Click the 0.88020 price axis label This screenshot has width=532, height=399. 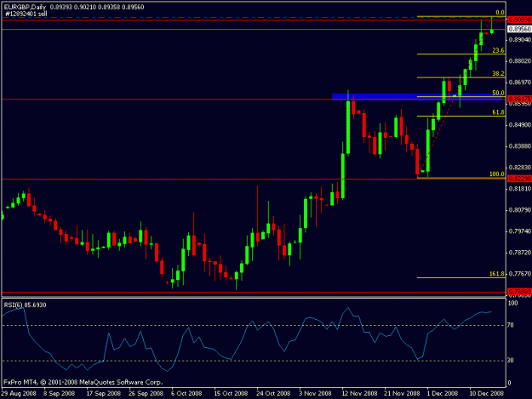pos(519,61)
